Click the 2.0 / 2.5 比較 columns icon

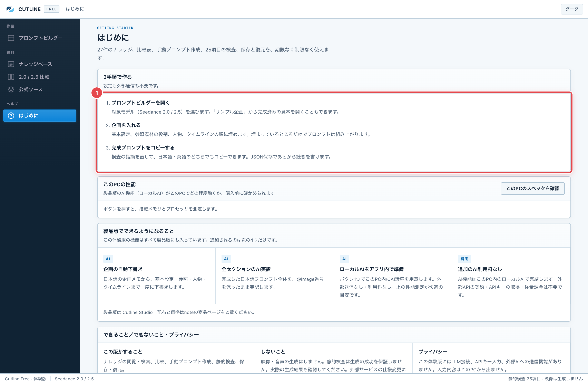pyautogui.click(x=11, y=77)
